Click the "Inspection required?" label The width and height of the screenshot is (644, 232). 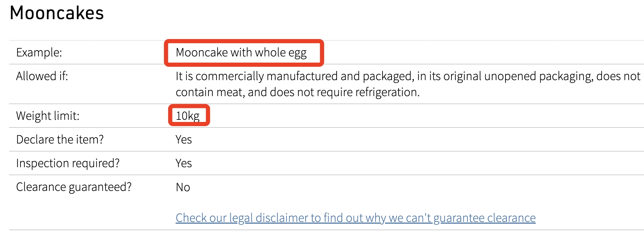coord(68,163)
